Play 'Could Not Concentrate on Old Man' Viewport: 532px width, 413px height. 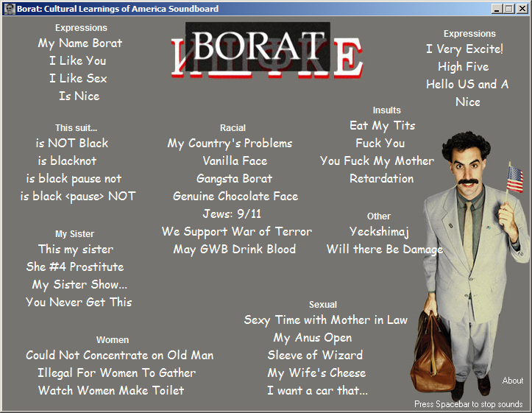[x=120, y=356]
